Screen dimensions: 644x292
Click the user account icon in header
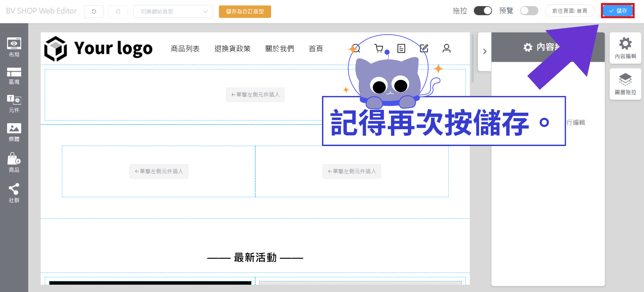(x=446, y=49)
